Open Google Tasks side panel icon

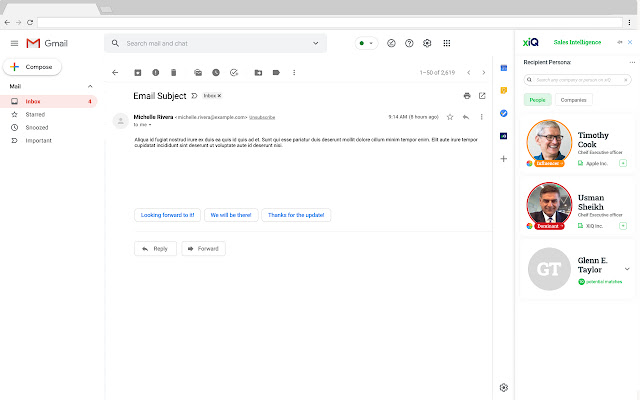click(504, 113)
